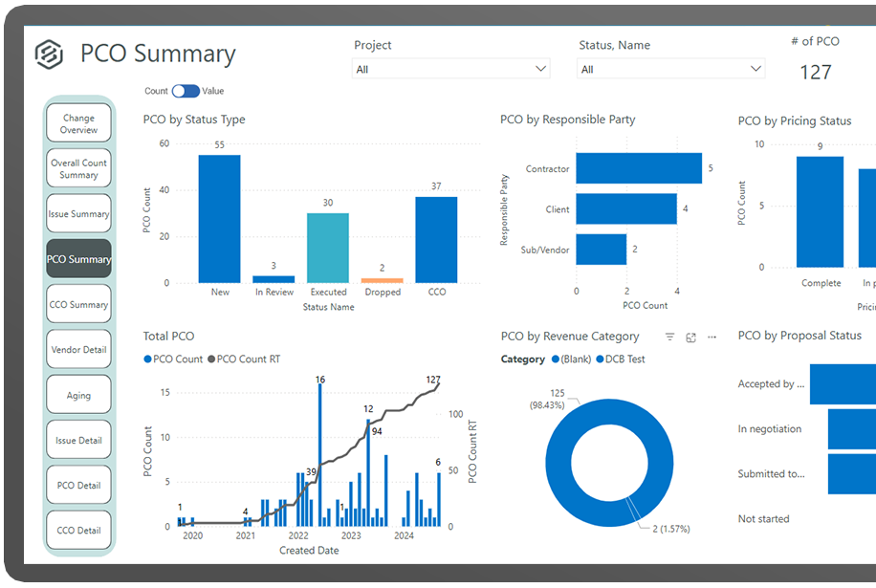Go to the Overall Count Summary page
Image resolution: width=876 pixels, height=588 pixels.
(x=78, y=169)
